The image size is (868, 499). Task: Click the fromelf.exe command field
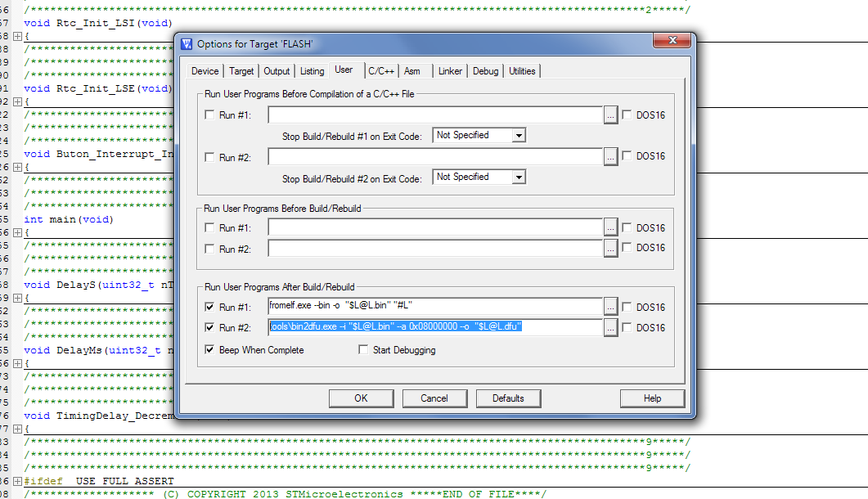(x=435, y=306)
